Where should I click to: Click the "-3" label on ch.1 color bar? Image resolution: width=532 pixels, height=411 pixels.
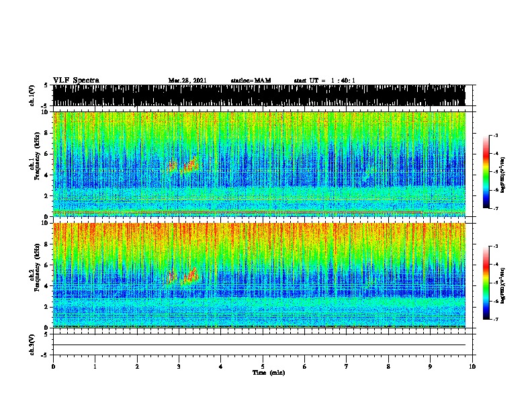(x=495, y=135)
